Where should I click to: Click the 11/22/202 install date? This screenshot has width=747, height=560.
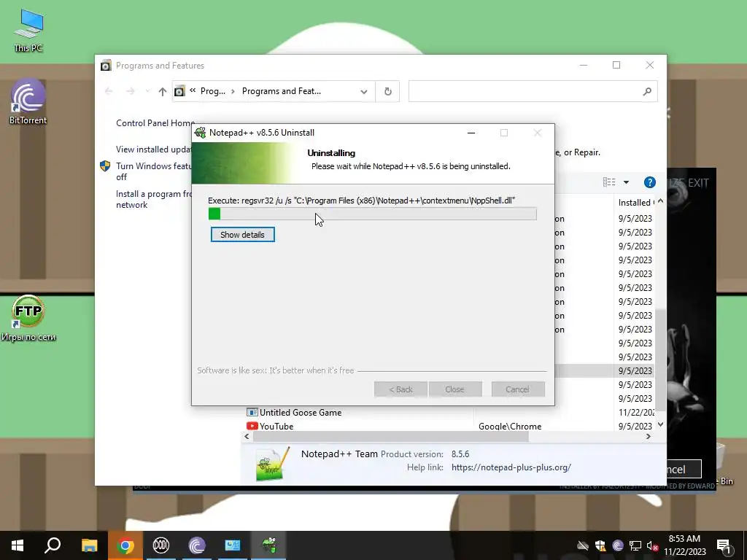point(636,413)
